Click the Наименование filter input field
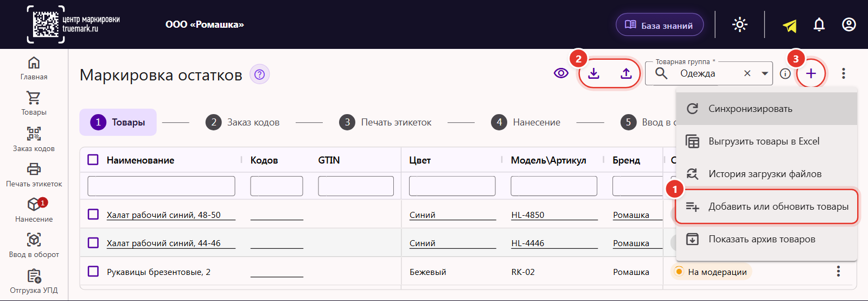The image size is (868, 301). pos(161,186)
